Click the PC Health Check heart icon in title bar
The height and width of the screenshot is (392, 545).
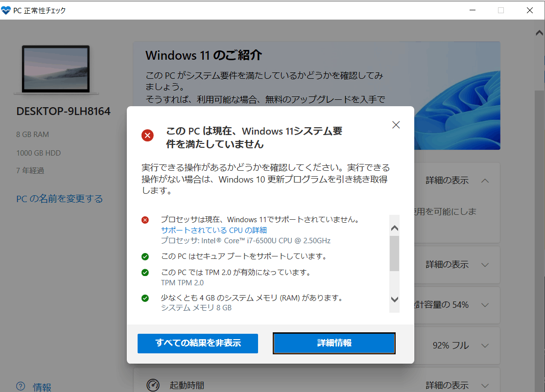coord(6,10)
